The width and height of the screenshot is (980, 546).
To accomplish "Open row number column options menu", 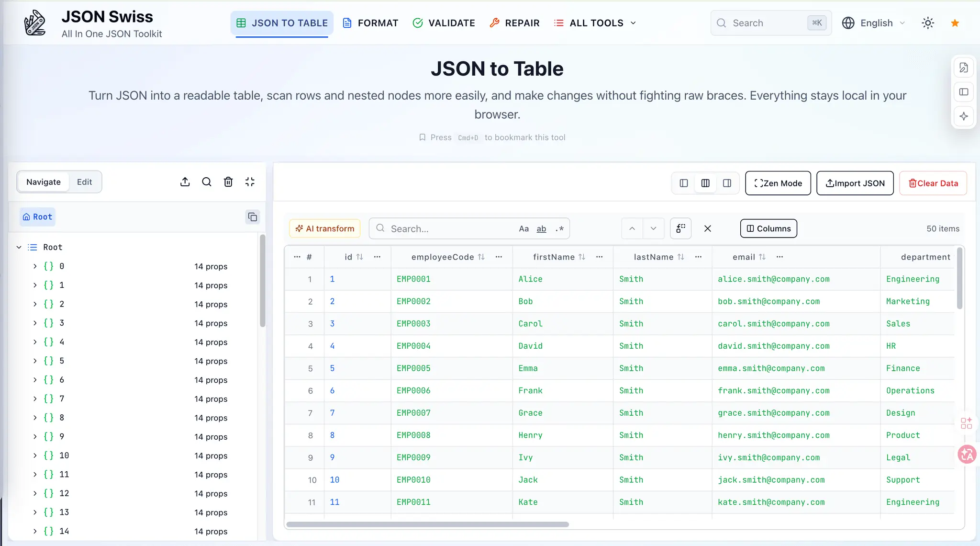I will pos(297,257).
